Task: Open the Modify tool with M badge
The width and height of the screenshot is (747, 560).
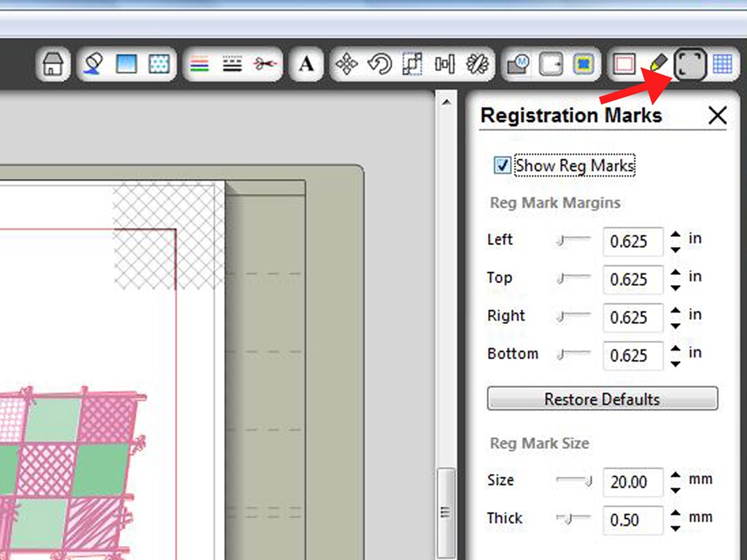Action: [518, 64]
